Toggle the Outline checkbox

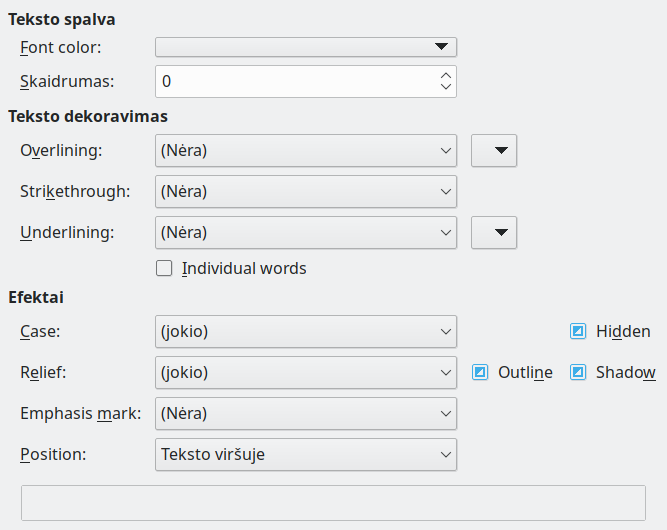(x=480, y=372)
